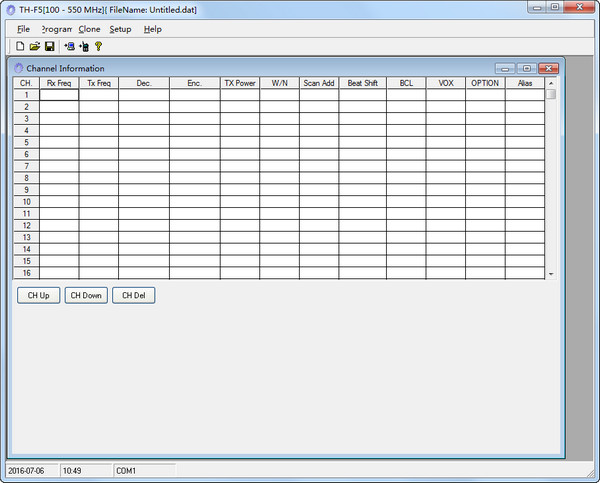This screenshot has width=600, height=483.
Task: Click the Rx Freq column header
Action: click(59, 83)
